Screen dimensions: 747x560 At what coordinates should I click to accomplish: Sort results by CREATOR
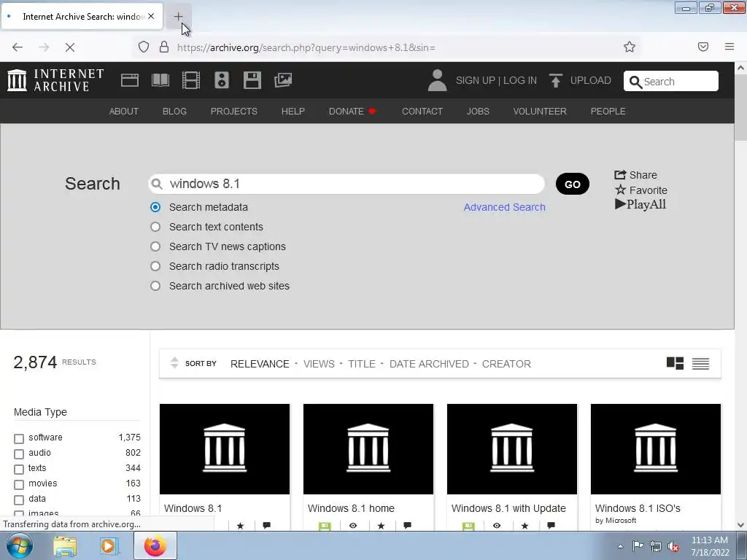506,364
